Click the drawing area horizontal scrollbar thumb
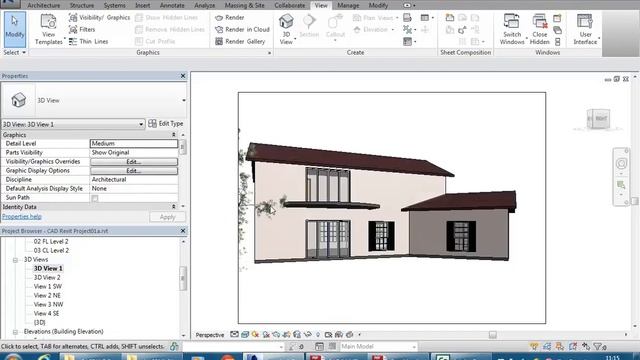 (493, 335)
